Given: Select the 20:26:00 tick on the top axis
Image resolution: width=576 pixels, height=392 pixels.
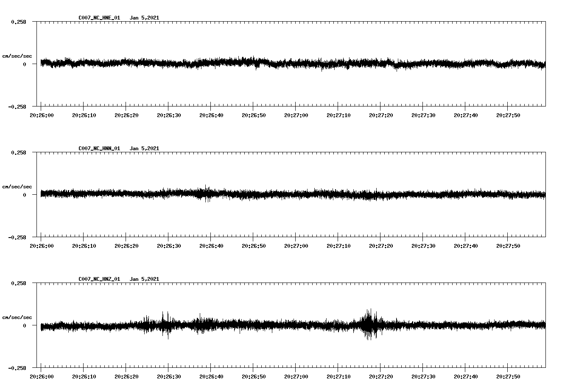Looking at the screenshot, I should [x=42, y=114].
